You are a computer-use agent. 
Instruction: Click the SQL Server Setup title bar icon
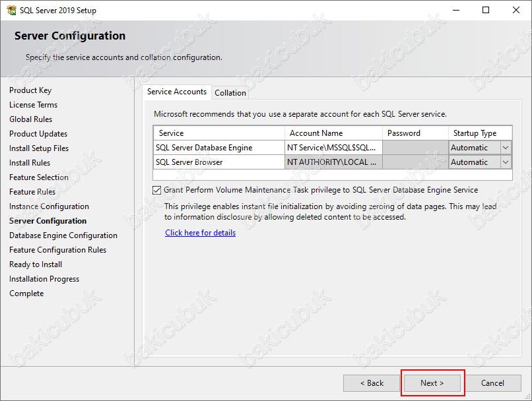pyautogui.click(x=10, y=10)
